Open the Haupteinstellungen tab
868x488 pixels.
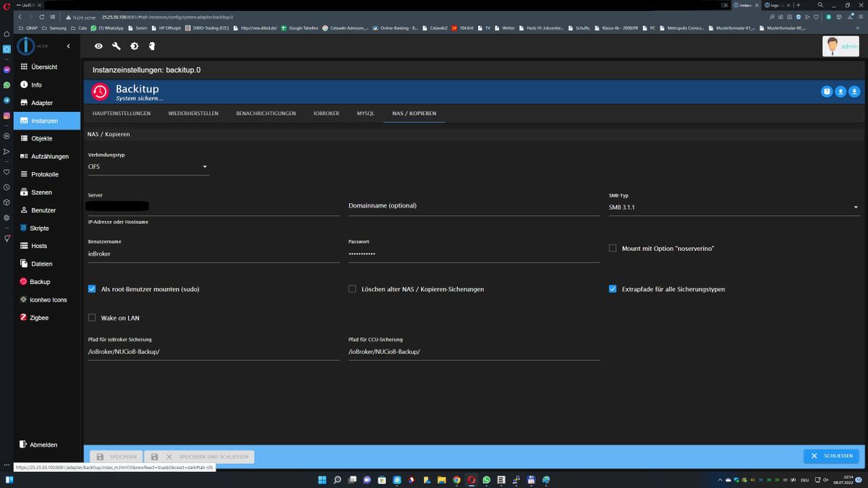(122, 114)
